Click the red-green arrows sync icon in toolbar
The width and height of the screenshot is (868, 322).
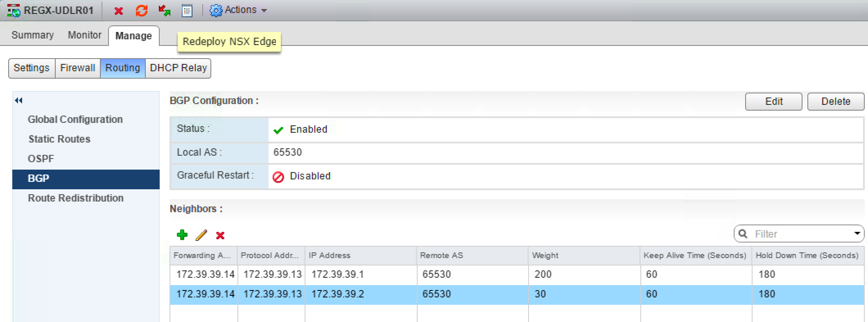pos(165,11)
